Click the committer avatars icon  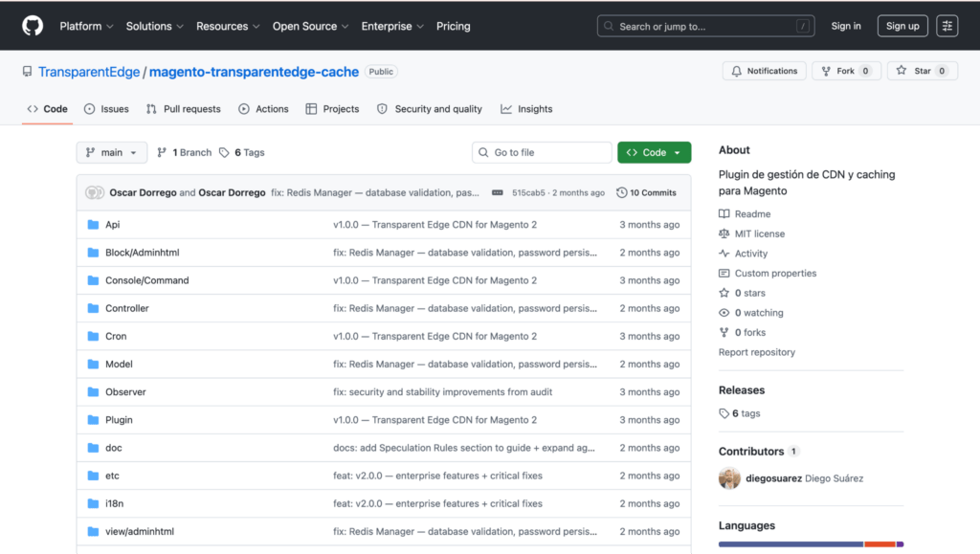[95, 192]
